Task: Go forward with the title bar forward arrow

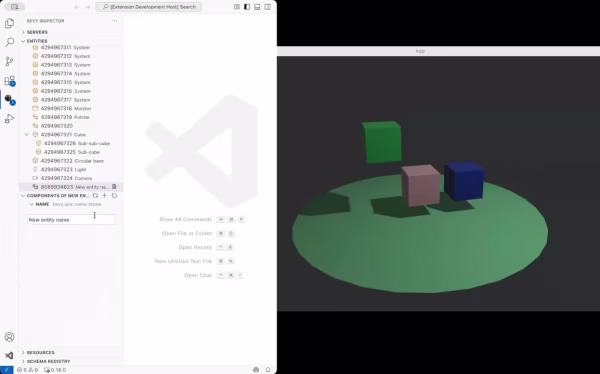Action: [x=87, y=7]
